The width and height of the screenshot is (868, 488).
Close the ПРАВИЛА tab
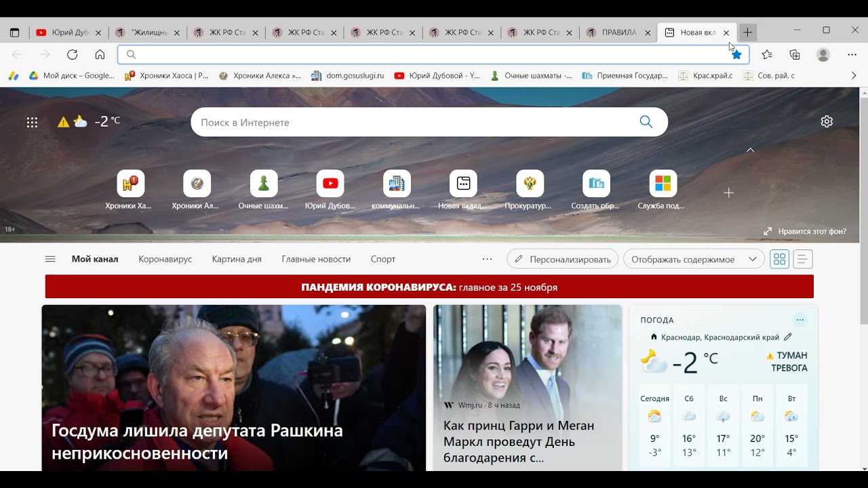point(648,33)
